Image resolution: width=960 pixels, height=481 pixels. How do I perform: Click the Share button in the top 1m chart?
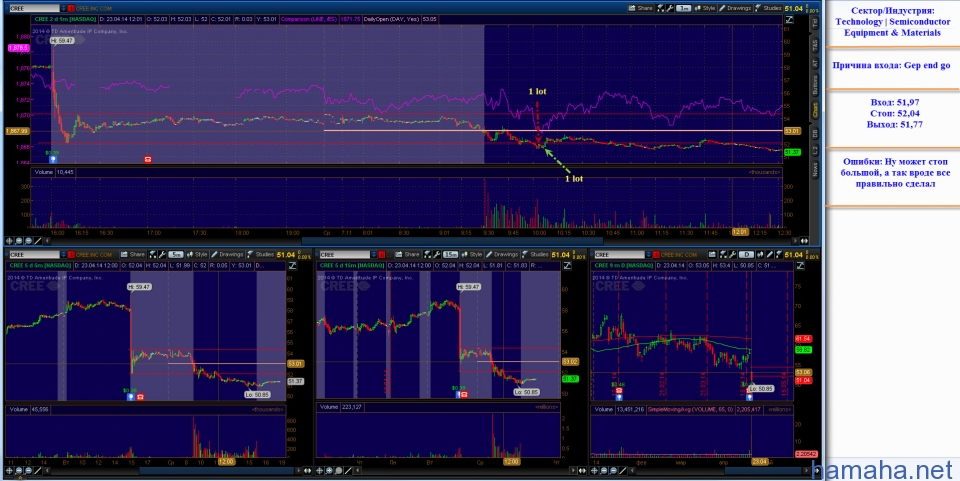pos(641,8)
